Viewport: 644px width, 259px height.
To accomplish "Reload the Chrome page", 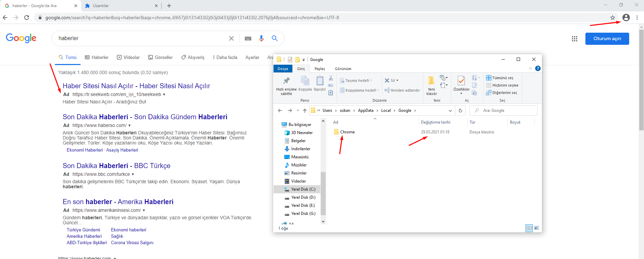I will [27, 18].
